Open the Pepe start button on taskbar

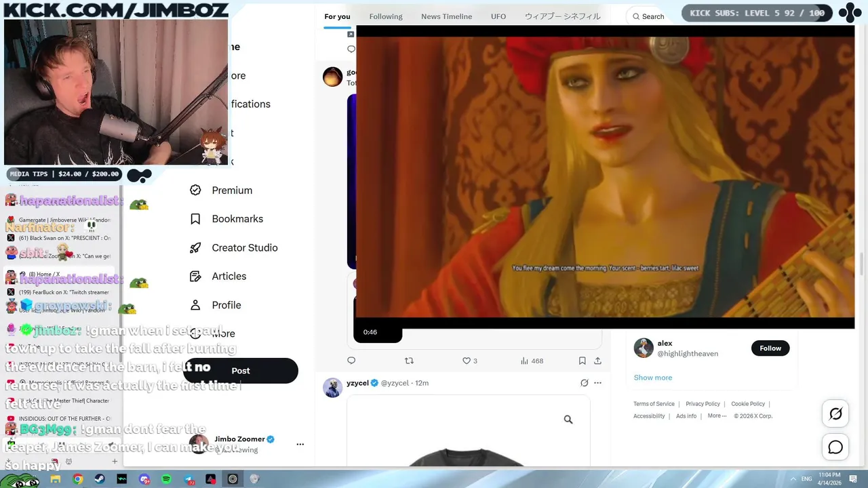click(20, 480)
